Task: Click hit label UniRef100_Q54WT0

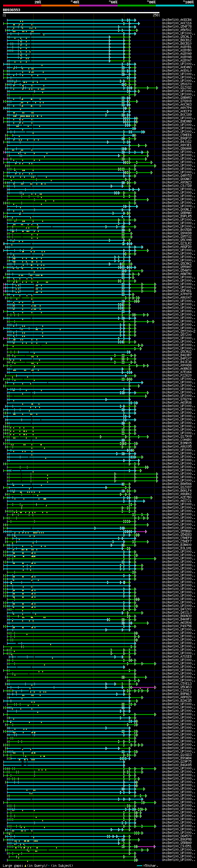Action: [177, 271]
